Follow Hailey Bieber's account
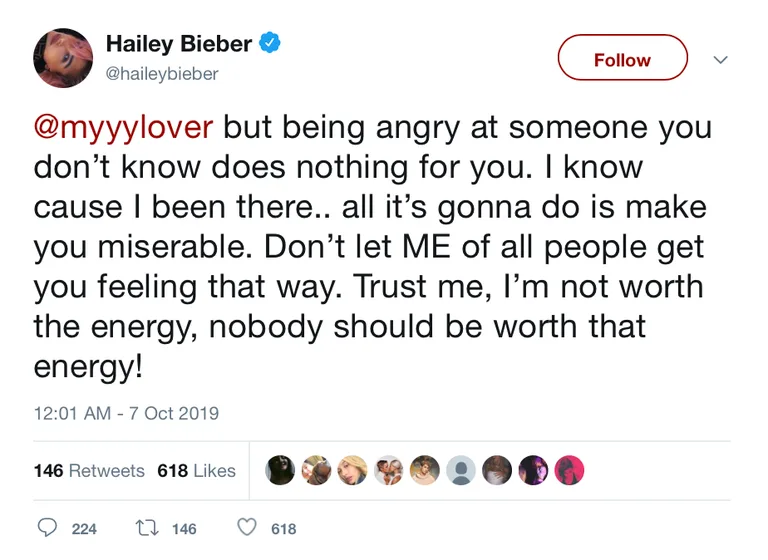 pos(623,57)
